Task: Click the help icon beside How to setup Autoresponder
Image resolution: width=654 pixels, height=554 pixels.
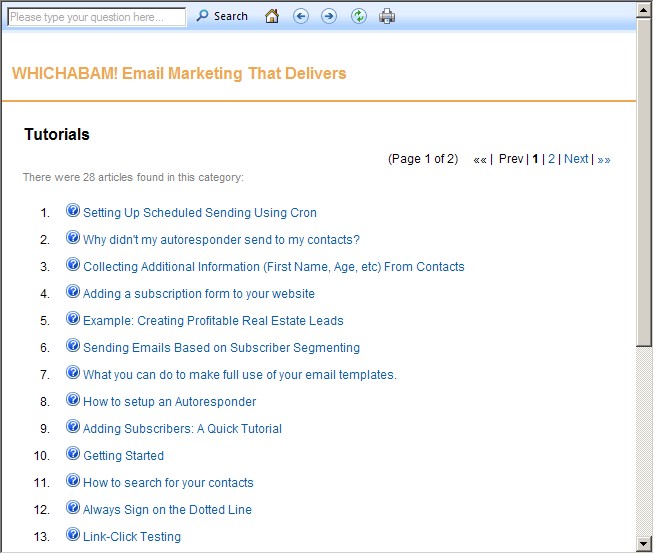Action: pos(73,399)
